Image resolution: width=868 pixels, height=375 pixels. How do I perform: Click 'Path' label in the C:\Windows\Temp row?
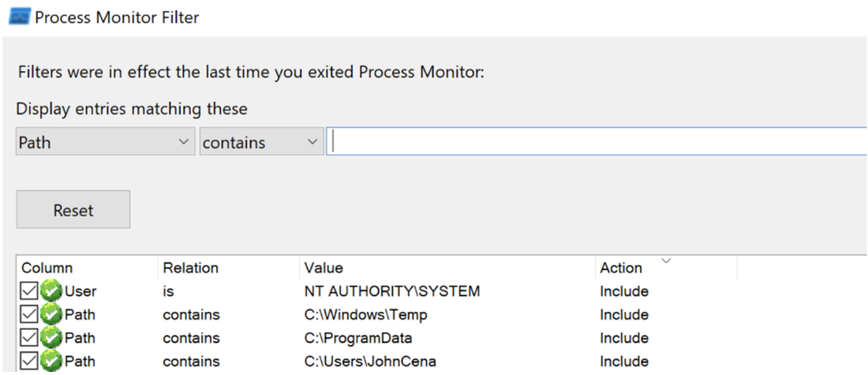(80, 315)
